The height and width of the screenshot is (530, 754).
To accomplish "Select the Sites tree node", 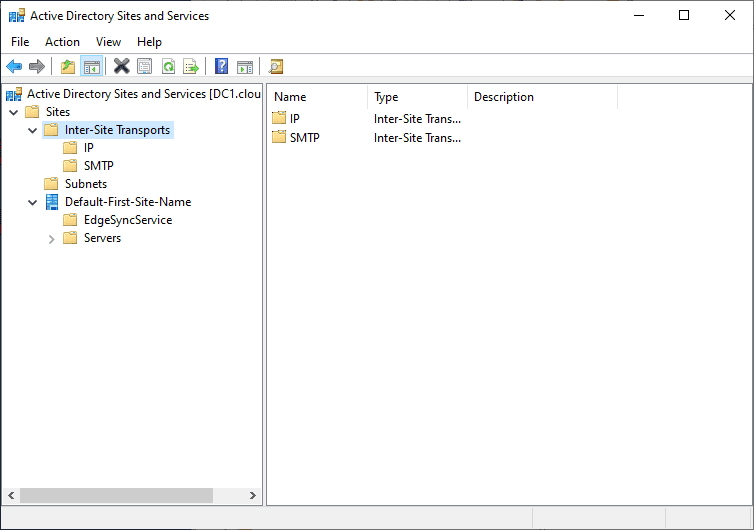I will click(58, 112).
